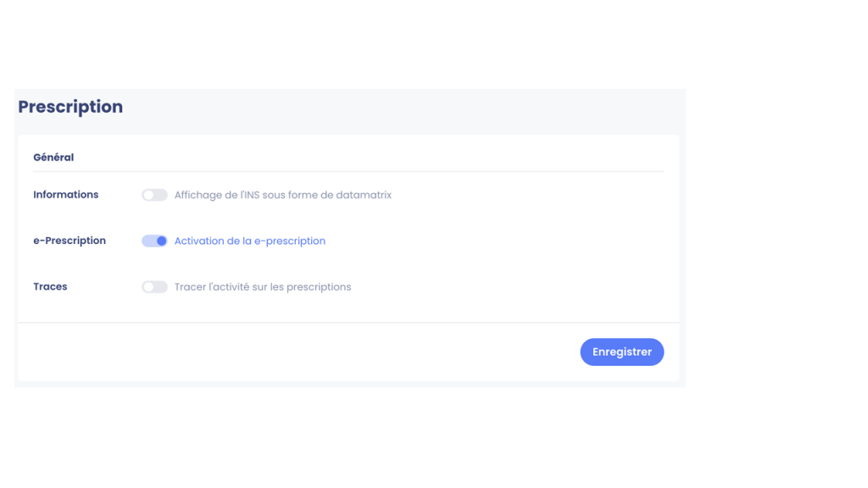Click the Enregistrer button
The image size is (868, 488).
click(x=621, y=352)
